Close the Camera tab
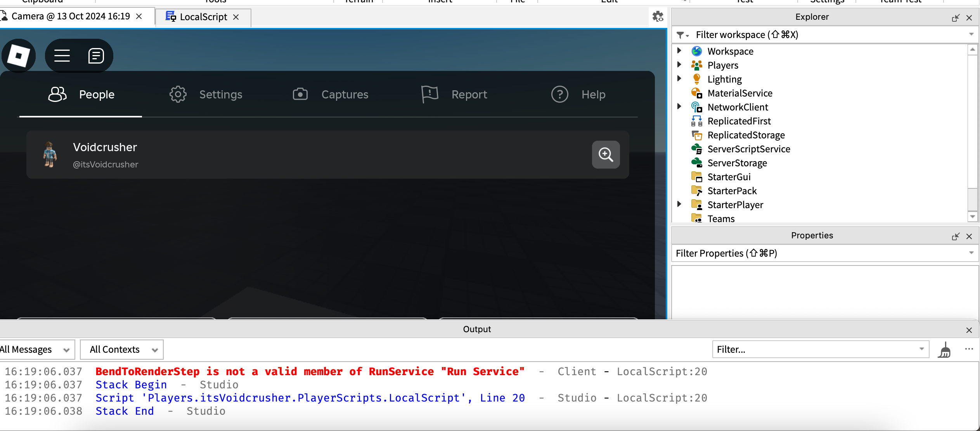 pos(139,16)
